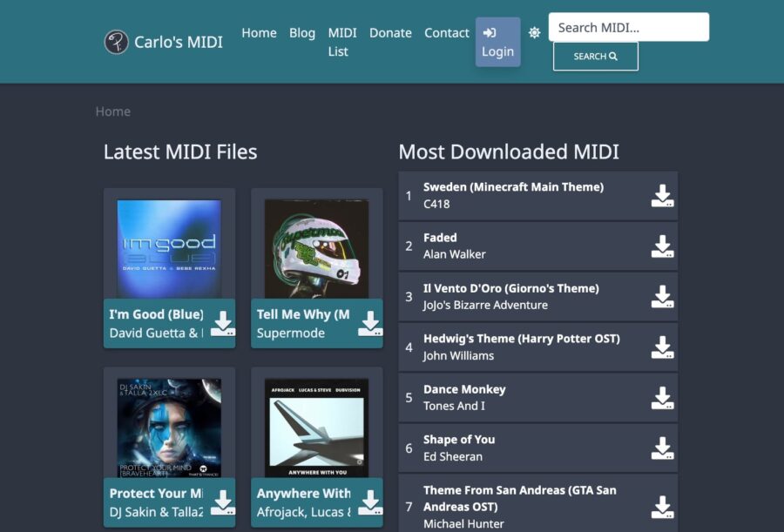
Task: Open the Blog page
Action: pos(302,33)
